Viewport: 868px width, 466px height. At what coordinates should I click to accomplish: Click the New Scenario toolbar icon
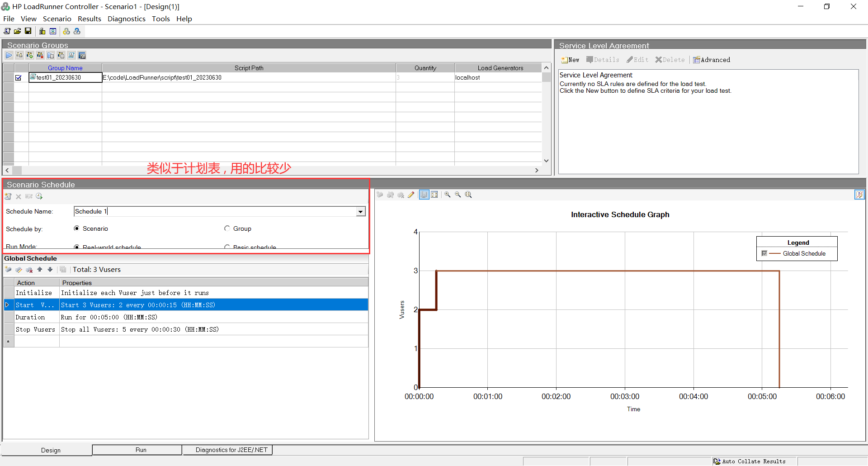pos(7,31)
